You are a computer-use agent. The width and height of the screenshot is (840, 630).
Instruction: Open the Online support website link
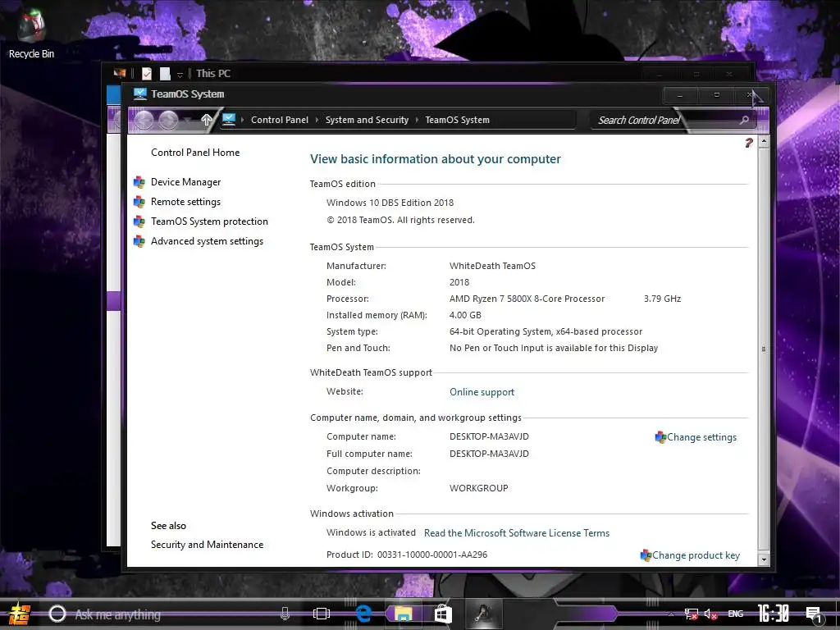(x=482, y=392)
